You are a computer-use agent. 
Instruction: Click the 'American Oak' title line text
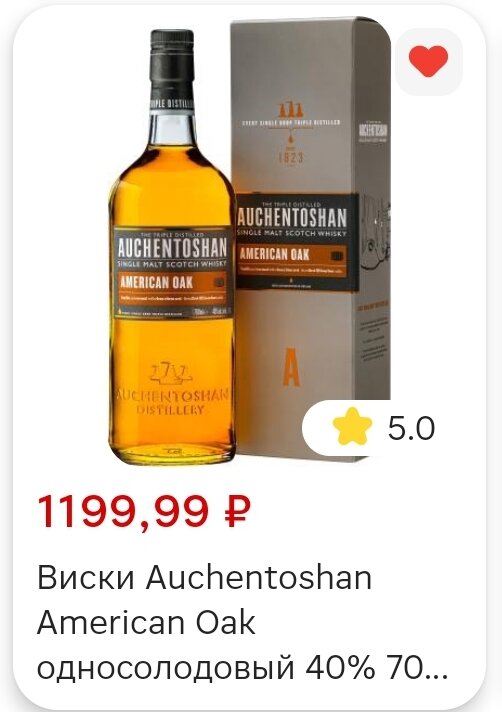tap(146, 623)
